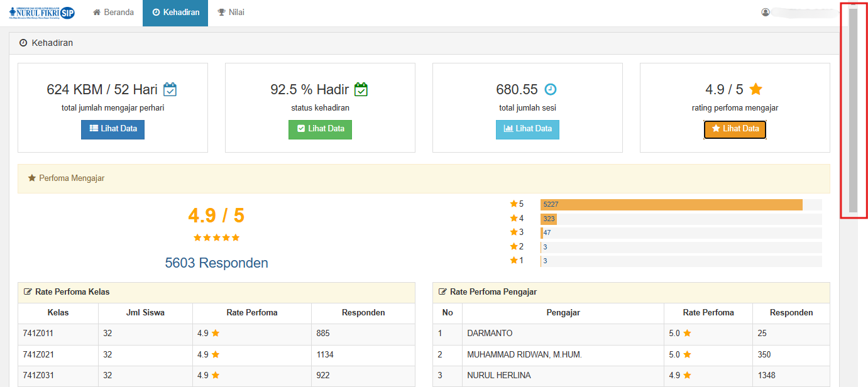Click the Nurul Fikri SIP logo

coord(42,13)
